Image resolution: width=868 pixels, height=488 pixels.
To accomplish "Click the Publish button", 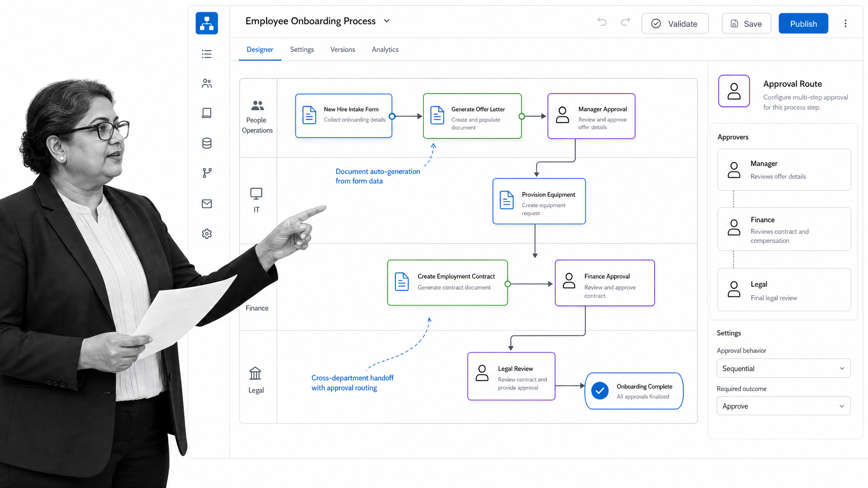I will 804,23.
